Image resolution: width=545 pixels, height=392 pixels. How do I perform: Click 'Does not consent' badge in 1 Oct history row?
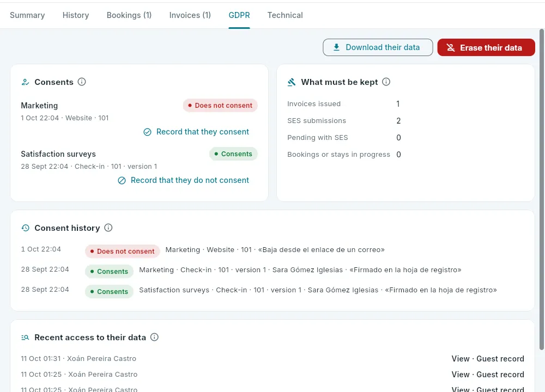pos(122,252)
